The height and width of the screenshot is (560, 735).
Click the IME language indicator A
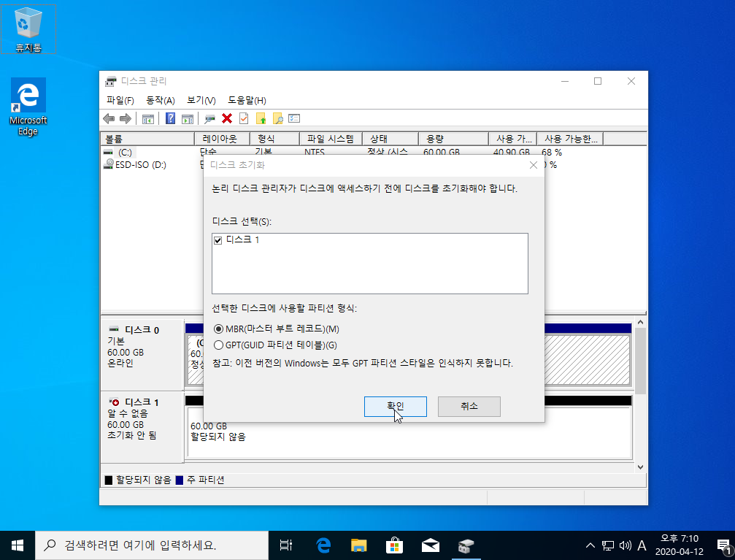pos(642,545)
